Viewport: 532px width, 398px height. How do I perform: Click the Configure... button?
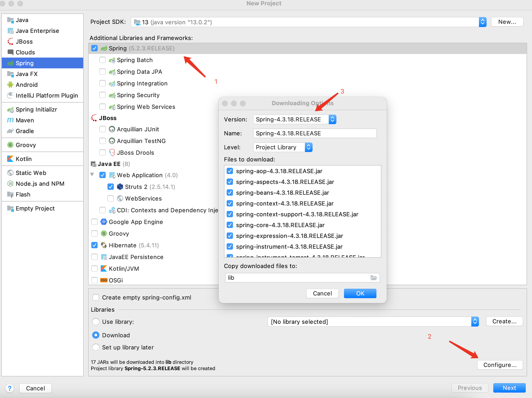(500, 365)
